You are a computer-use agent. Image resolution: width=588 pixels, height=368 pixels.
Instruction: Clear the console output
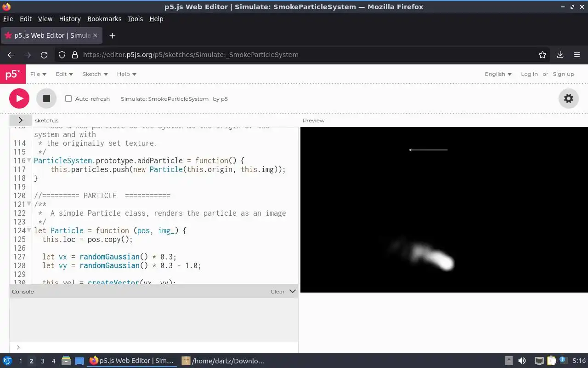277,292
